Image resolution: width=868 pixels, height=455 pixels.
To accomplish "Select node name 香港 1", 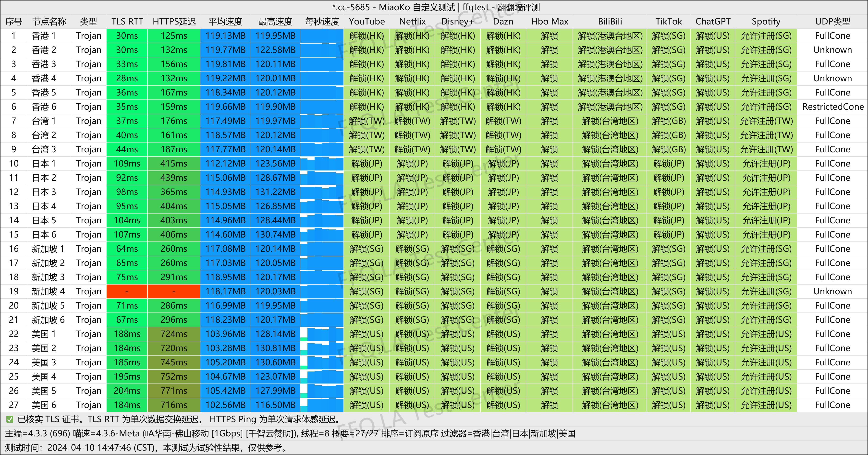I will (x=44, y=36).
